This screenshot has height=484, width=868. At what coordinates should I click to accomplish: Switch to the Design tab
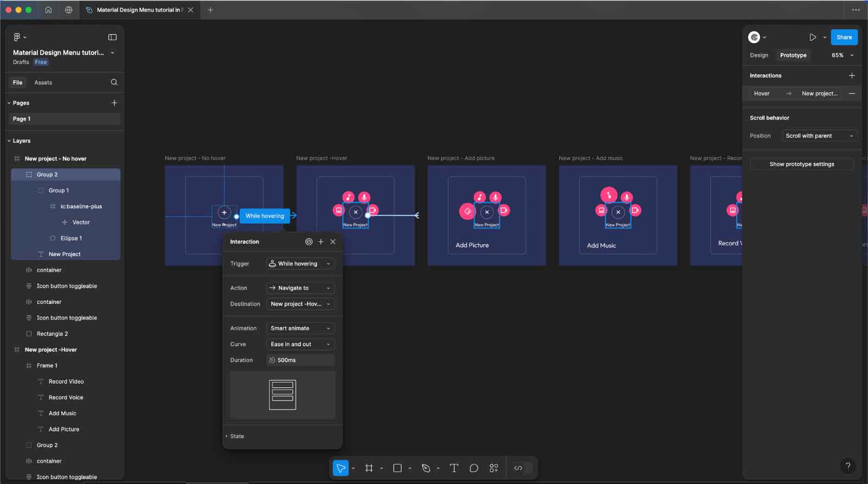pyautogui.click(x=759, y=55)
